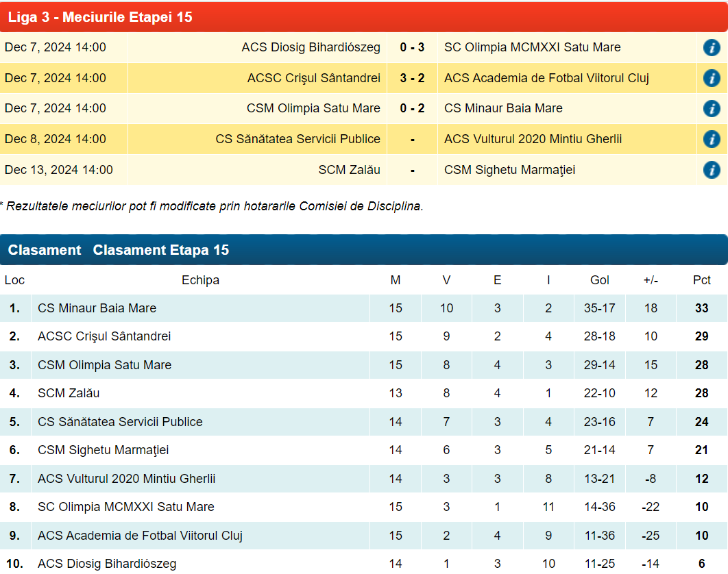Click the 3 - 2 match score
Screen dimensions: 728x574
412,78
